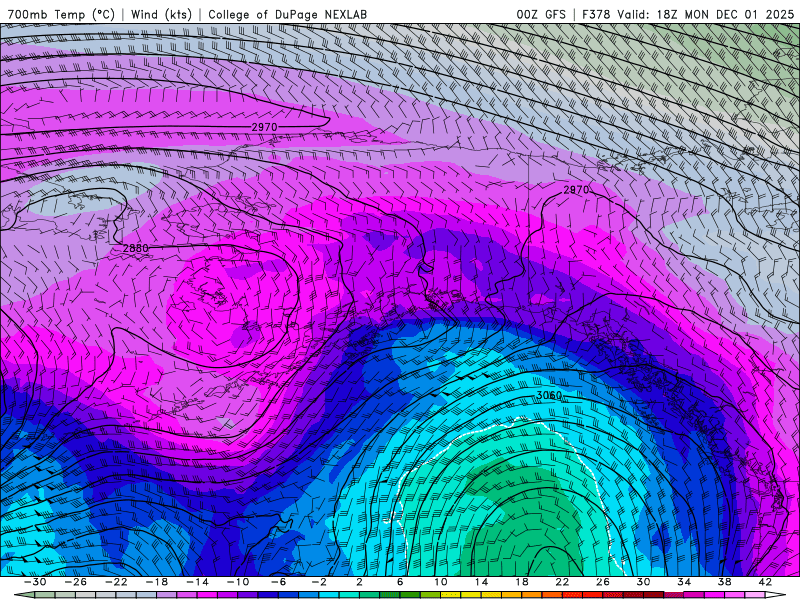Click the 3060 height contour label
The image size is (800, 600).
[549, 395]
